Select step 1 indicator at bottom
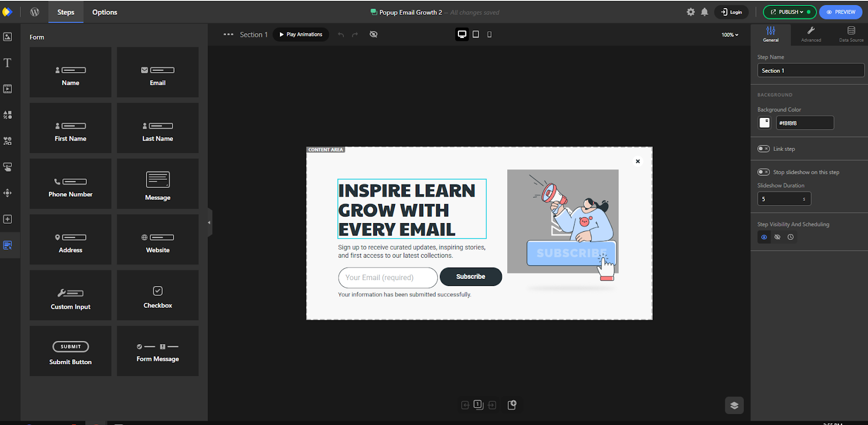This screenshot has height=425, width=868. [x=478, y=404]
